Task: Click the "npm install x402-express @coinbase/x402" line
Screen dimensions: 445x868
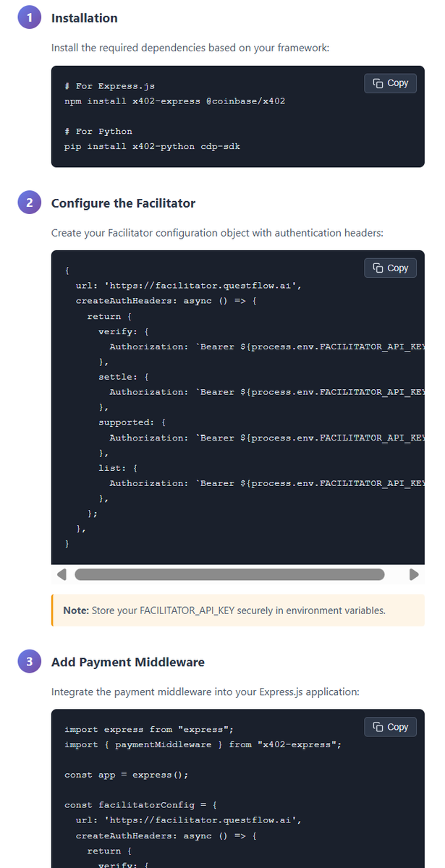Action: tap(174, 101)
